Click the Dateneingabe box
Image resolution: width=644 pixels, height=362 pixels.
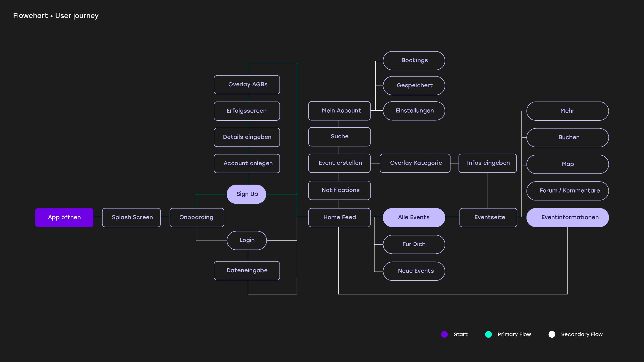coord(247,270)
